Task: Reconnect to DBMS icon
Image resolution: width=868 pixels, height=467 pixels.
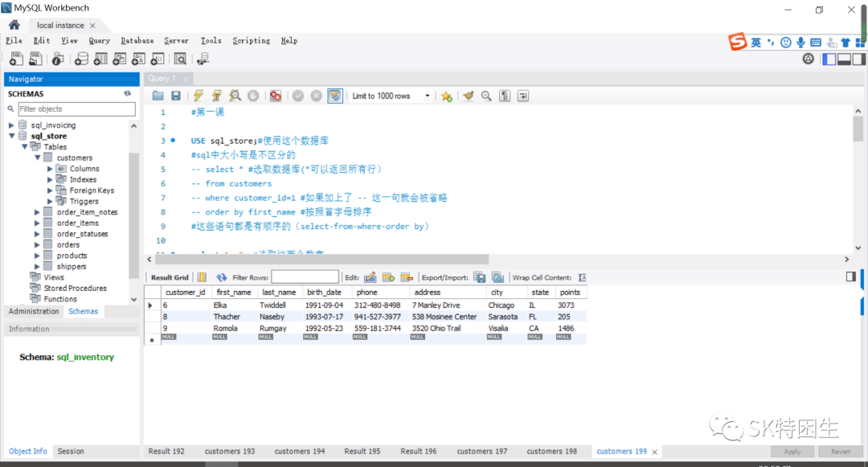Action: 203,59
